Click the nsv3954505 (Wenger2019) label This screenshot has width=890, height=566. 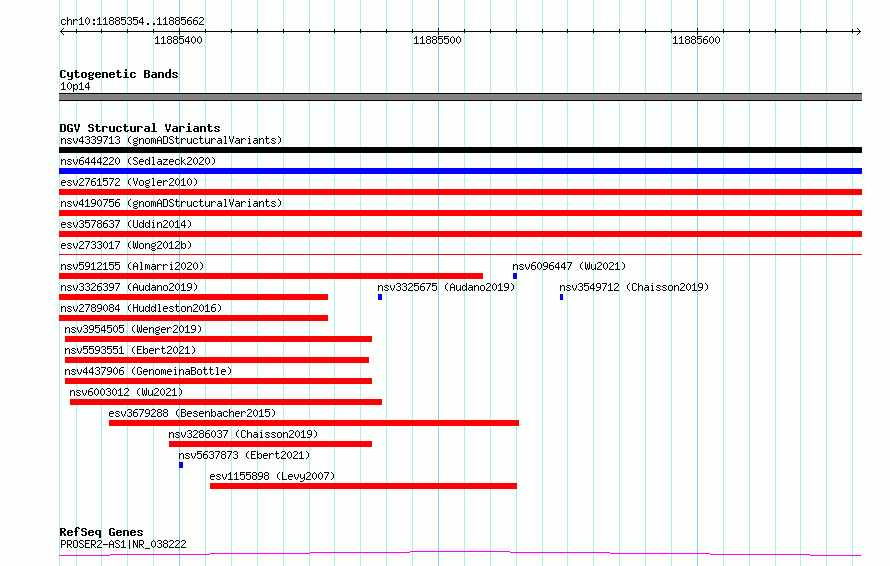(133, 329)
